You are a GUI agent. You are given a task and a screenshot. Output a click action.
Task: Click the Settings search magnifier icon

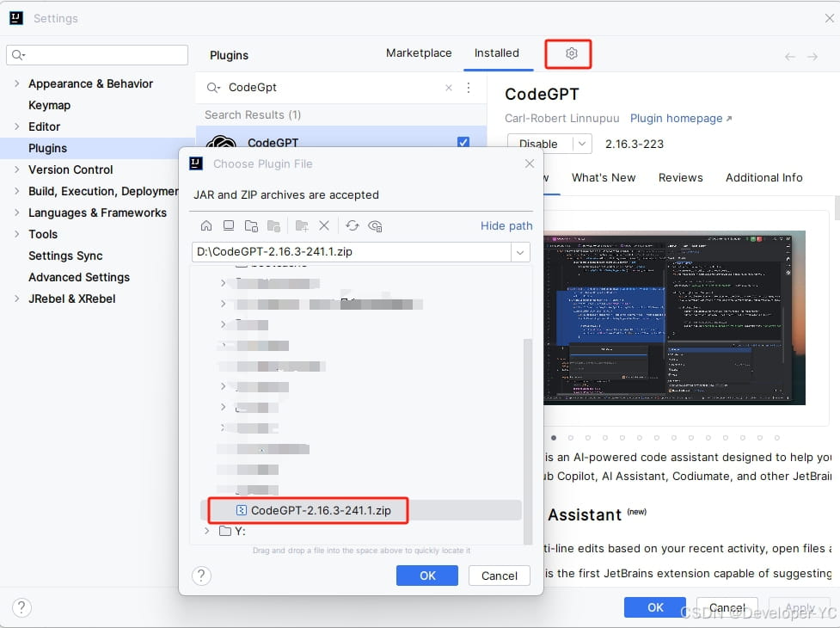[x=18, y=55]
